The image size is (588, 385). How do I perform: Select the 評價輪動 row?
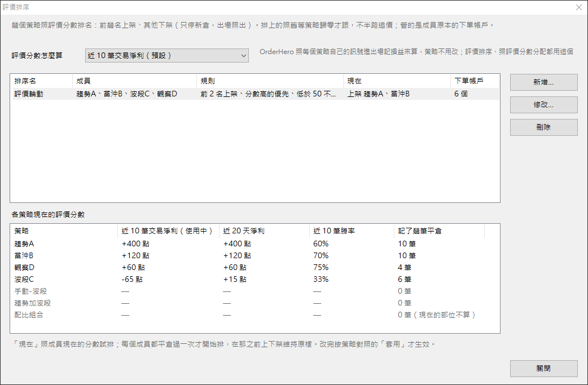255,94
